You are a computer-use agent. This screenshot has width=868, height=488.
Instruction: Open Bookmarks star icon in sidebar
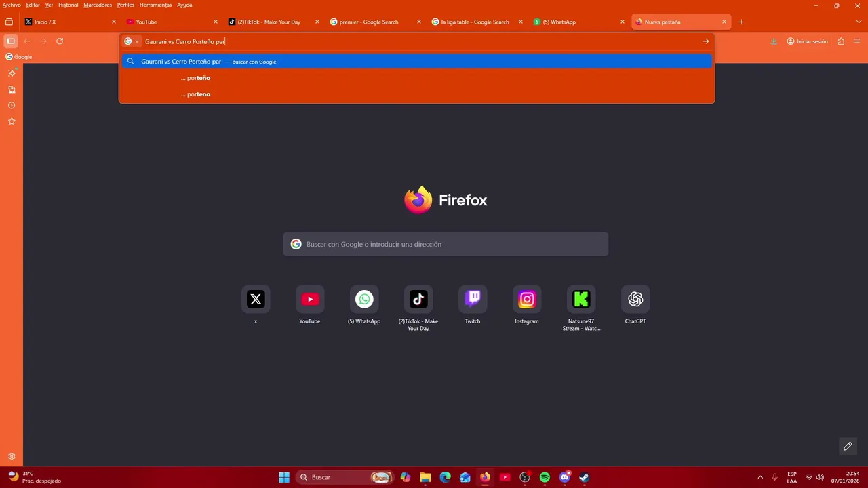click(x=12, y=121)
